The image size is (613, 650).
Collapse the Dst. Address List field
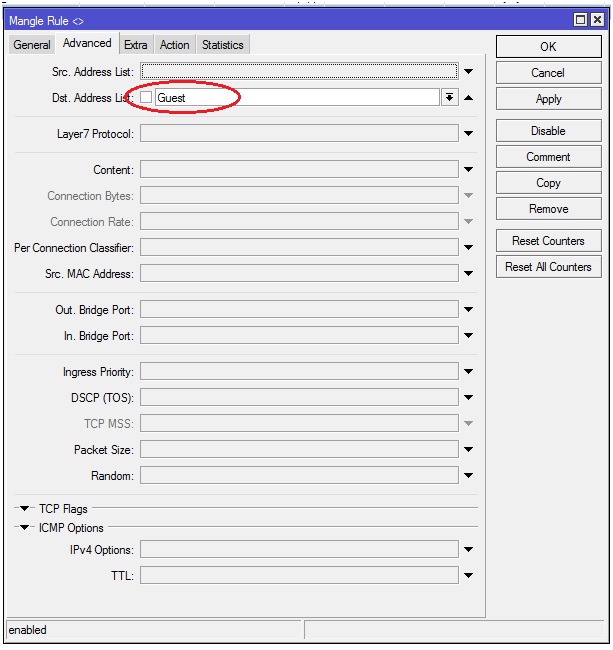click(x=468, y=98)
